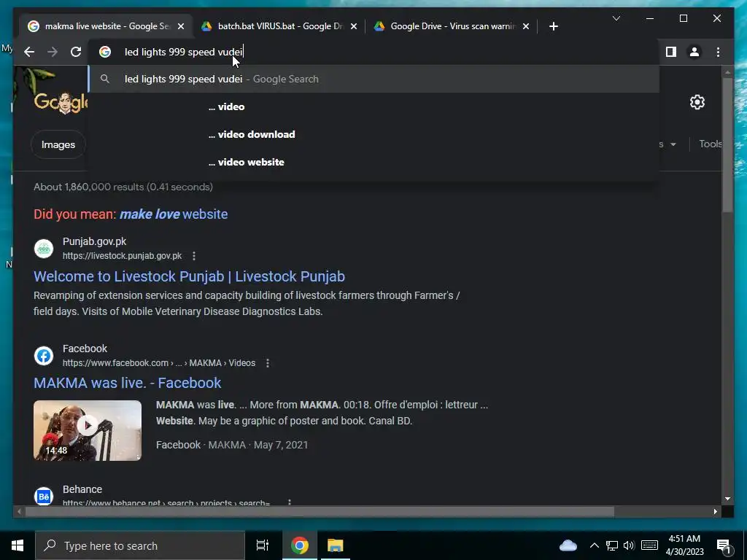
Task: Close the makma live website tab
Action: click(x=181, y=27)
